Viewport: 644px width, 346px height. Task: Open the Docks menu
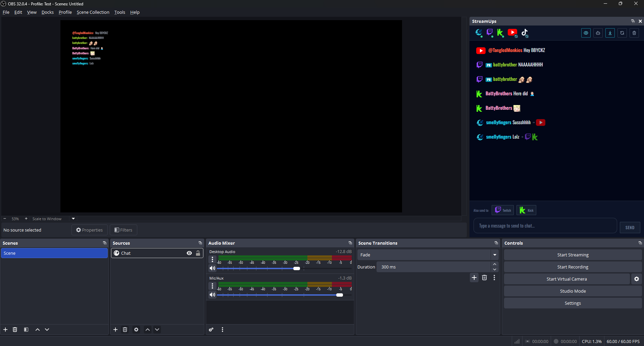click(x=48, y=12)
